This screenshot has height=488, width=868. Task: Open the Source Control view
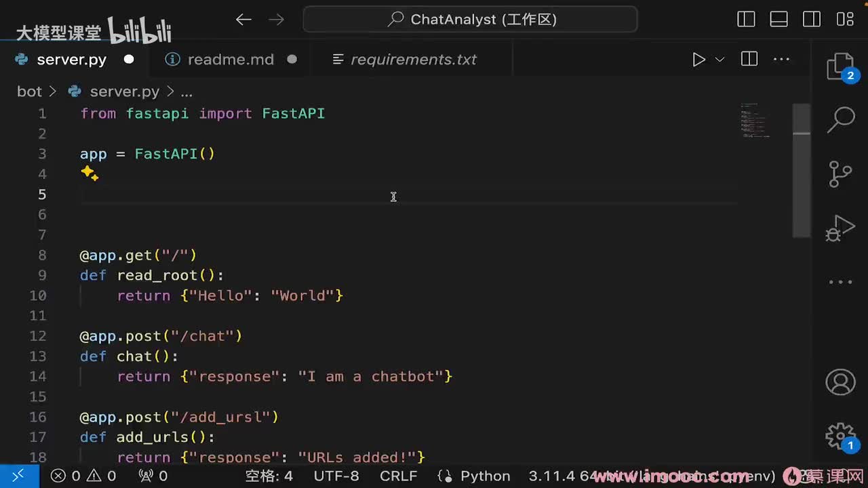point(840,174)
